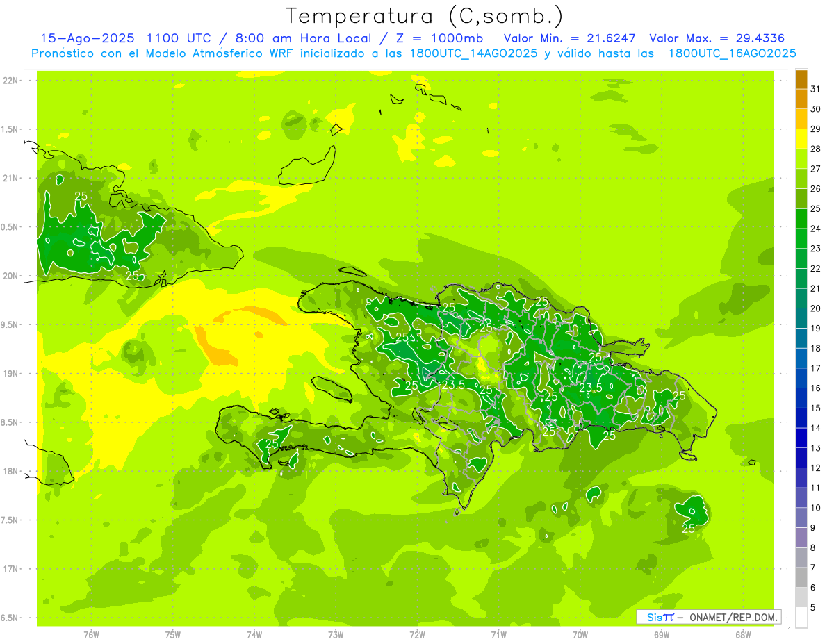Click the legend scale number "15"
This screenshot has height=644, width=834.
(x=816, y=408)
